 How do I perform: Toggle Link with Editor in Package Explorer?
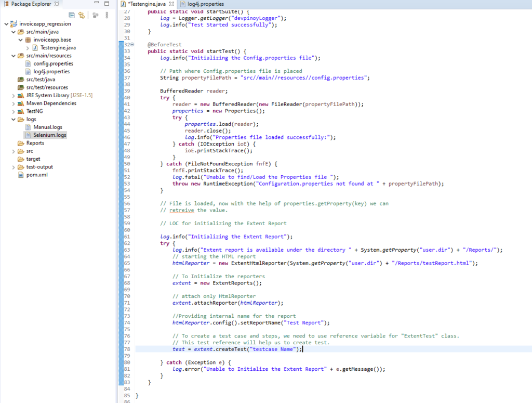click(82, 15)
